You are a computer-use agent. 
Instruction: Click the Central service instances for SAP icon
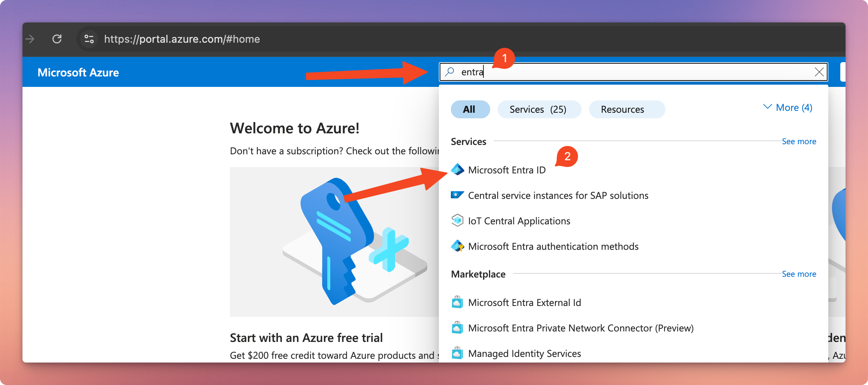click(457, 195)
